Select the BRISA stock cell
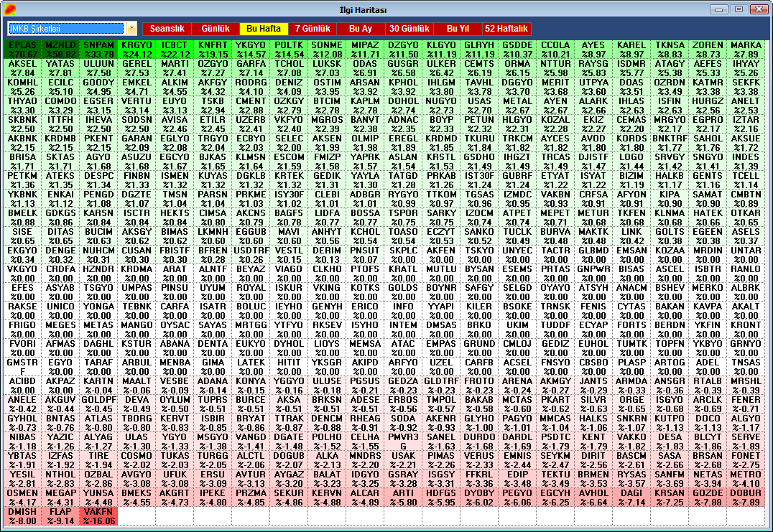Screen dimensions: 773x532 [x=23, y=162]
